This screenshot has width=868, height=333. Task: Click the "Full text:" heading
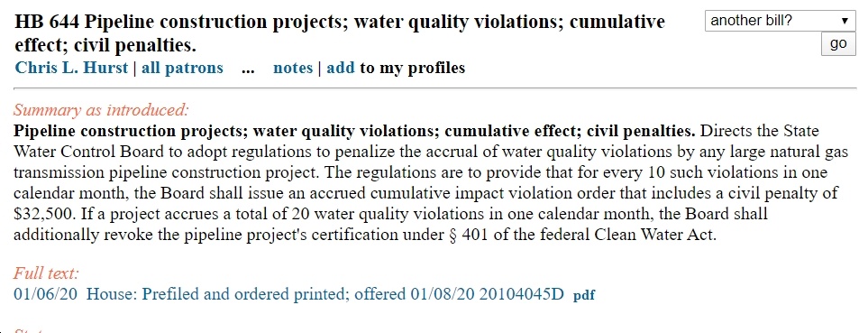pos(47,273)
